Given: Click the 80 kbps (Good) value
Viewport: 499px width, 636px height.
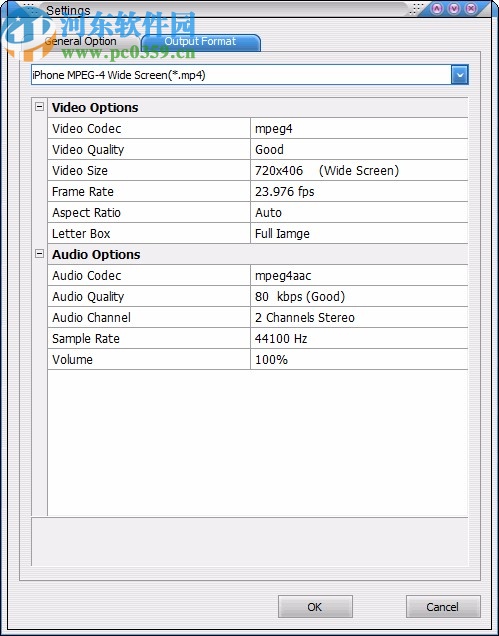Looking at the screenshot, I should click(359, 297).
